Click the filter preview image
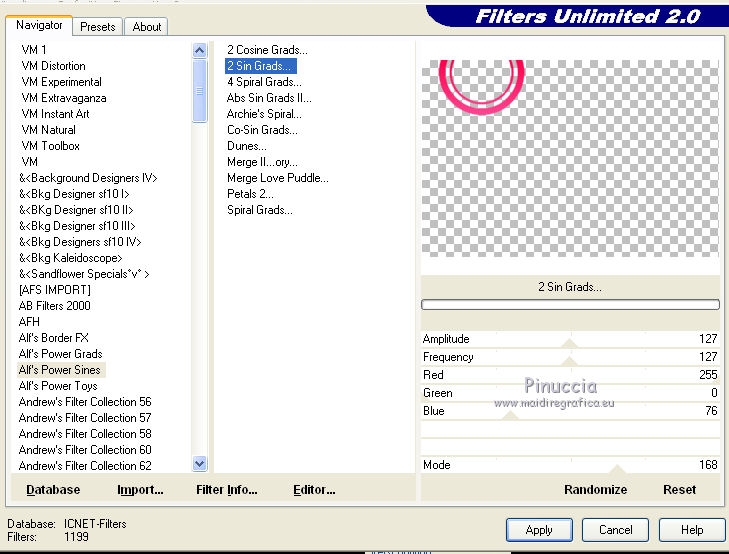The image size is (729, 554). [x=570, y=158]
